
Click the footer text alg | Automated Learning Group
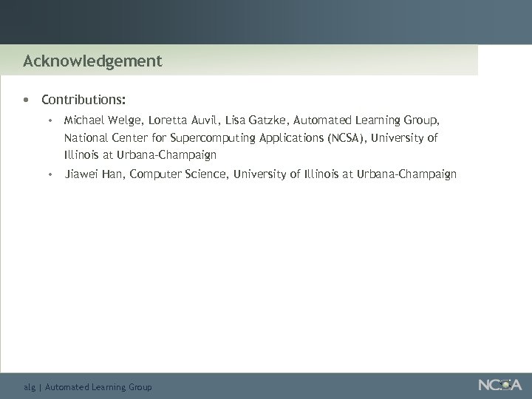88,386
